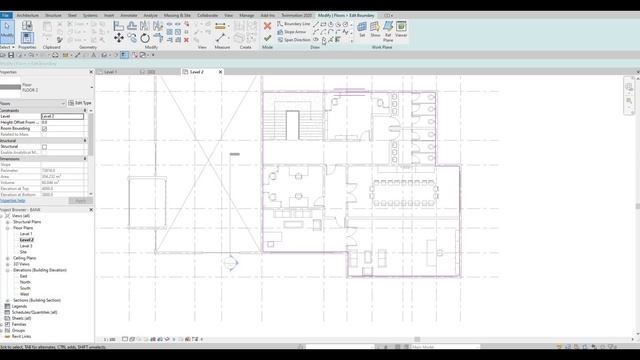Select the Rotate tool in Modify panel
Viewport: 640px width, 360px height.
coord(145,38)
